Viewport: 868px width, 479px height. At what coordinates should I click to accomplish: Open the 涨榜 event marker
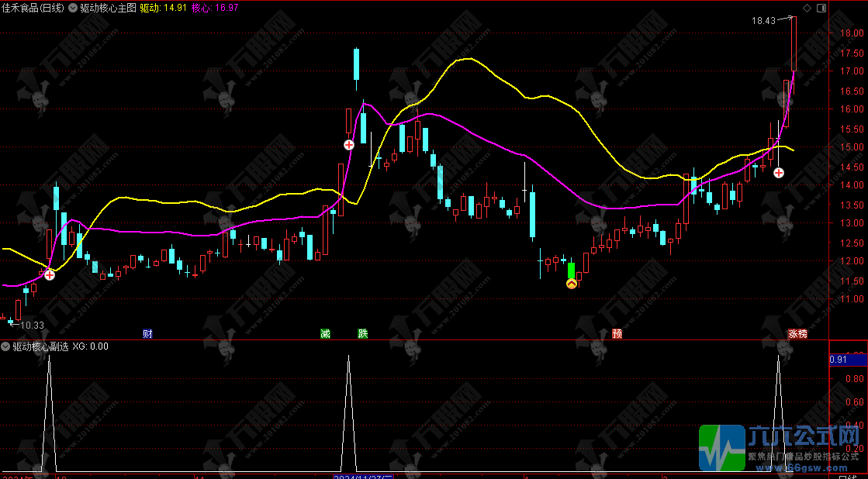coord(797,334)
